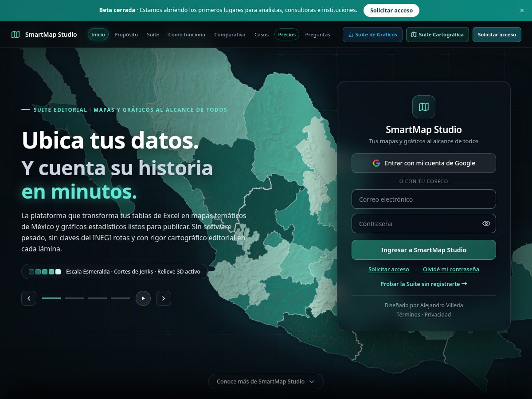Click the SmartMap Studio brand name in navbar
The image size is (532, 399).
click(51, 35)
